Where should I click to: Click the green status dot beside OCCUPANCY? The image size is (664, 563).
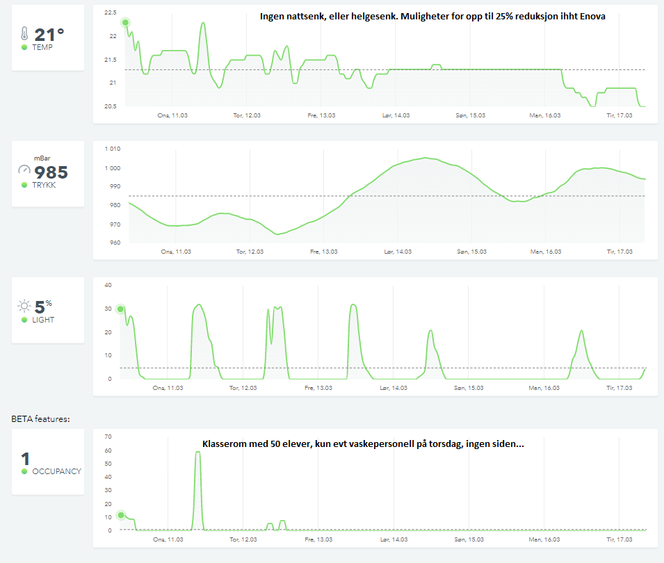pyautogui.click(x=24, y=470)
